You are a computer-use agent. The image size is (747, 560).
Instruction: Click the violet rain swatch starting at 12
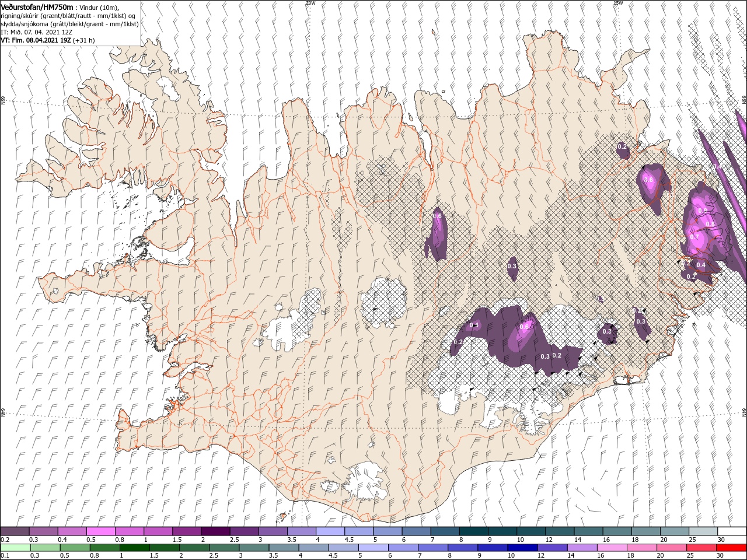pyautogui.click(x=551, y=547)
